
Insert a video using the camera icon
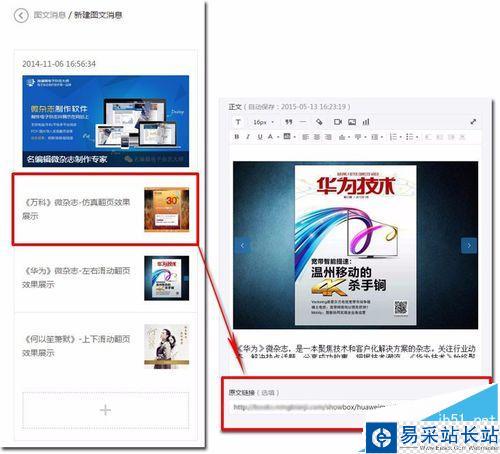338,122
